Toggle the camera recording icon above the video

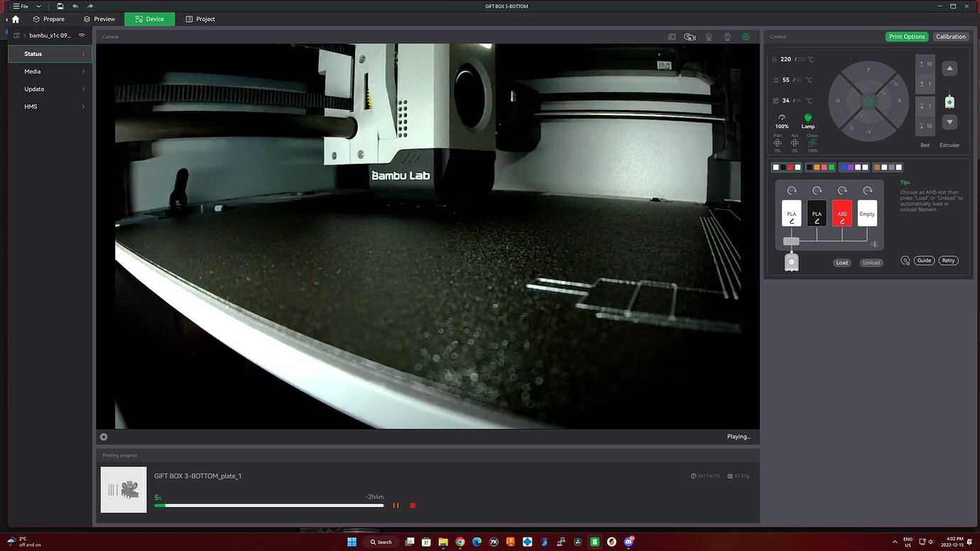690,37
